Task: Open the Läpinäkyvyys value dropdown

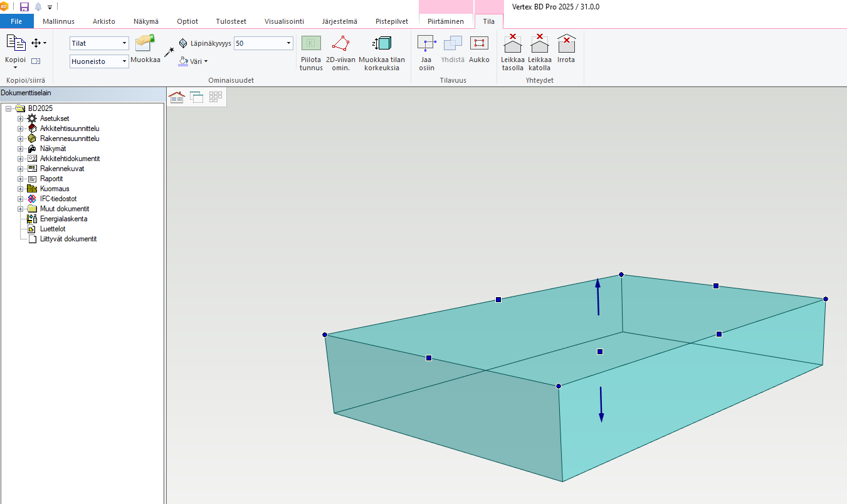Action: tap(288, 43)
